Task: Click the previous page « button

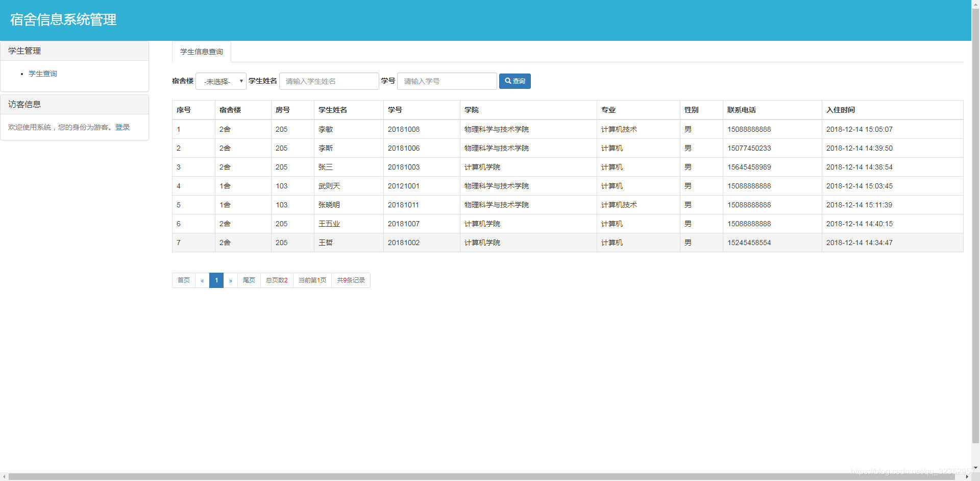Action: click(x=202, y=280)
